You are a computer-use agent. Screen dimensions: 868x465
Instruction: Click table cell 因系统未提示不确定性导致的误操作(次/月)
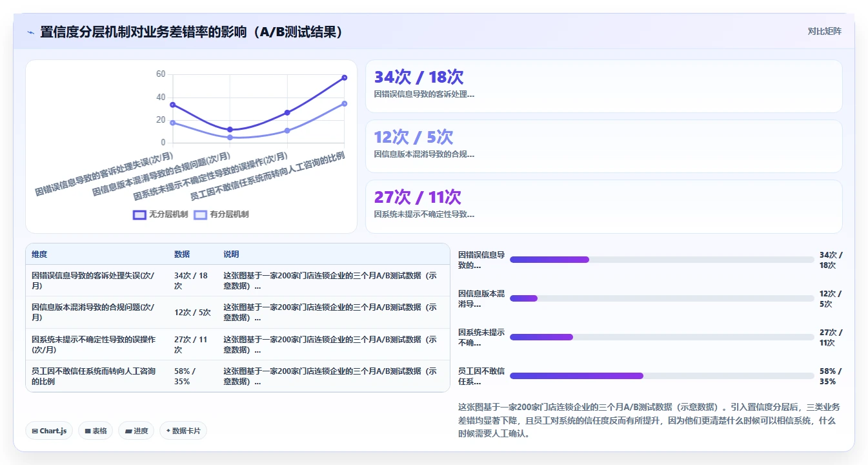tap(97, 344)
